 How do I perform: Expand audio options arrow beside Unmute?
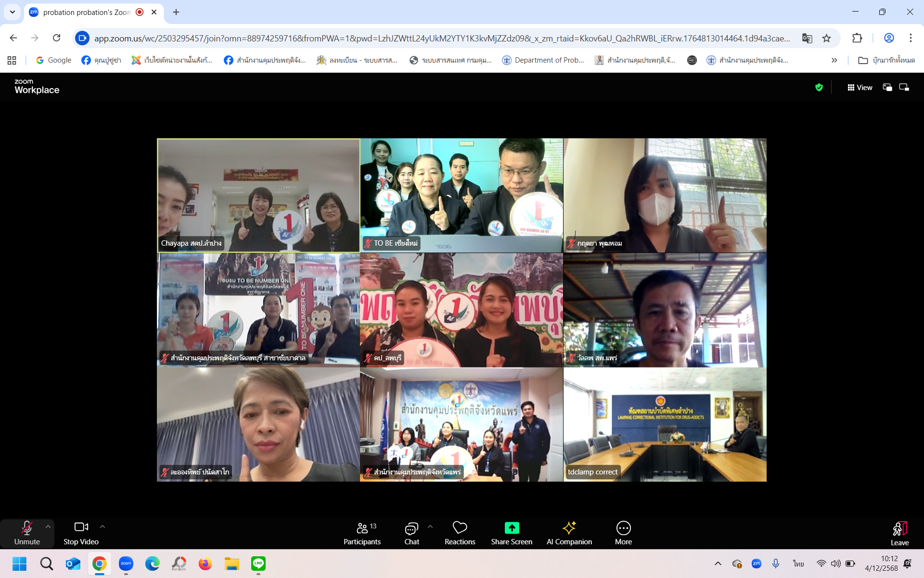48,526
